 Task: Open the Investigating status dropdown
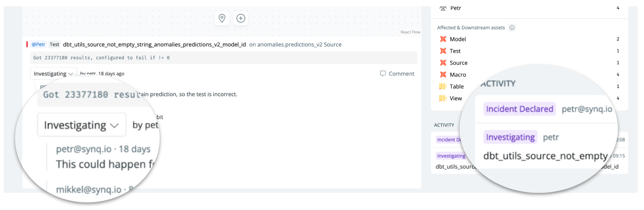(53, 74)
